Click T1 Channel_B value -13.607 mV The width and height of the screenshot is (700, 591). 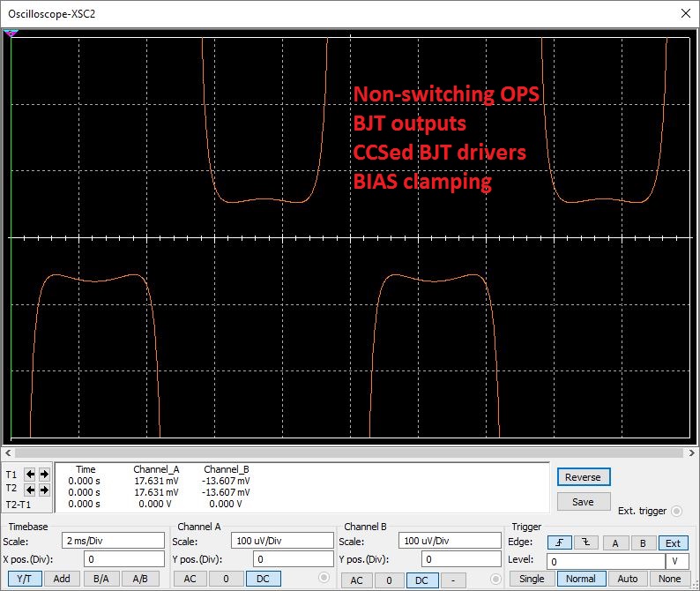pyautogui.click(x=226, y=481)
